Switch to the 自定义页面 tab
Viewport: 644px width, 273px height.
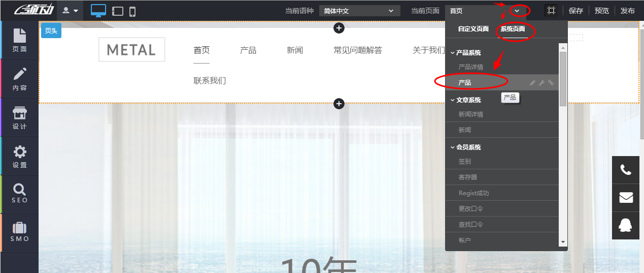click(473, 29)
